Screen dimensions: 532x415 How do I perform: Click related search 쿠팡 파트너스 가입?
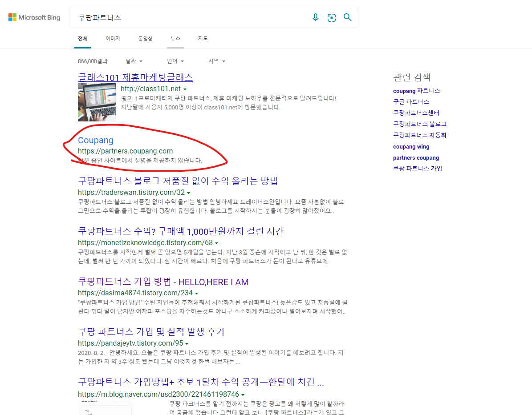pos(417,169)
